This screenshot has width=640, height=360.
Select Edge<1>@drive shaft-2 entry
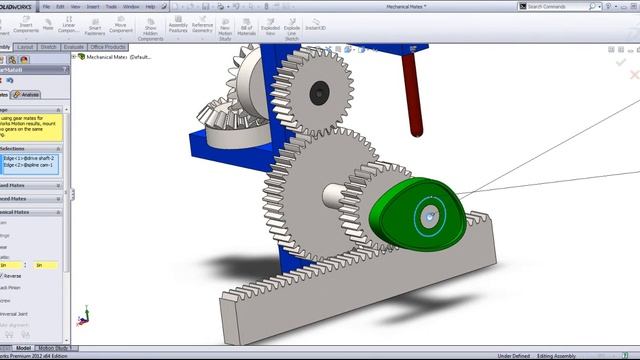(x=29, y=158)
